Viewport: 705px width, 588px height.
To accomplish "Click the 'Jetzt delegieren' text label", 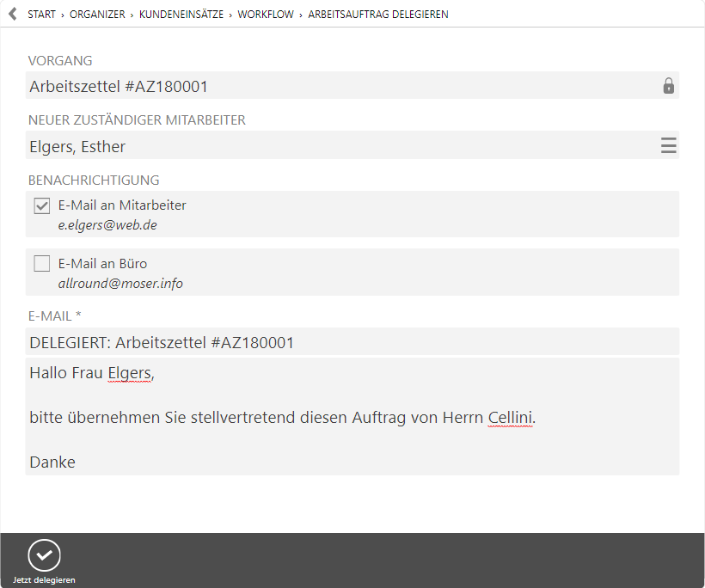I will [x=44, y=580].
